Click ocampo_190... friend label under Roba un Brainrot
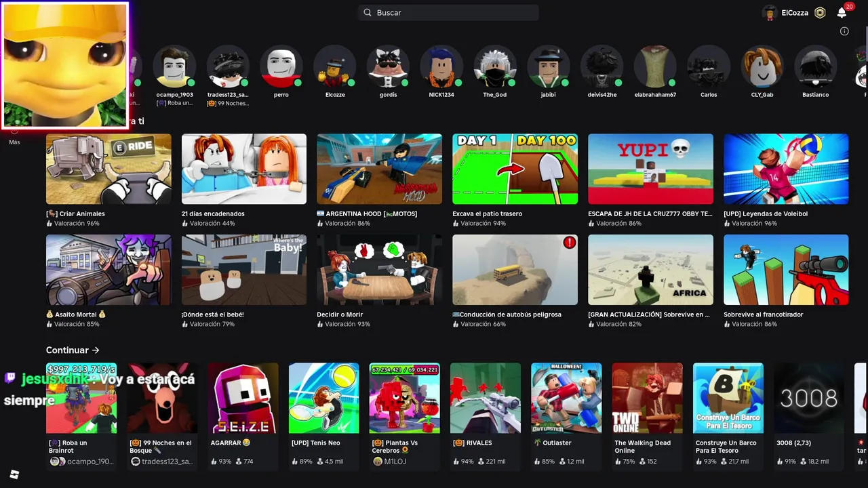The image size is (868, 488). [91, 462]
